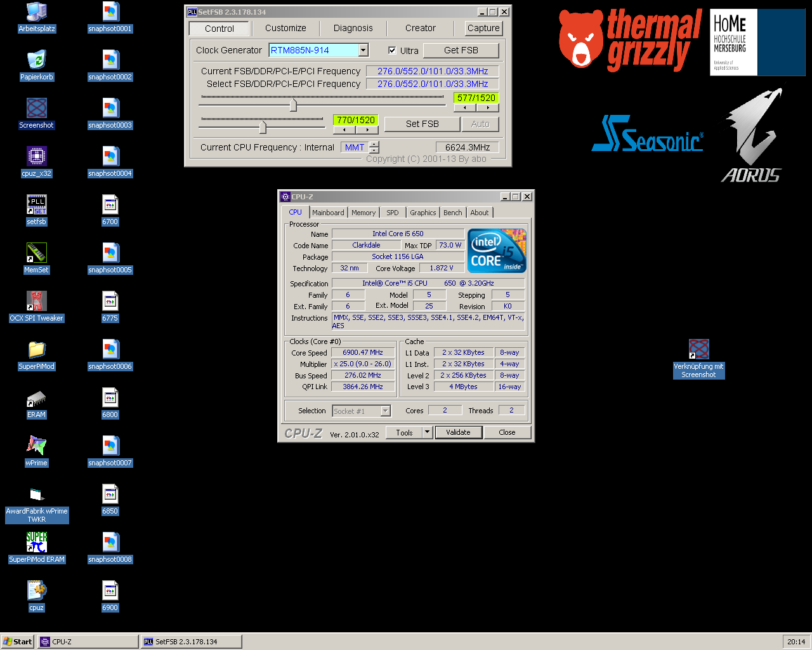
Task: Select the MemSet desktop shortcut
Action: coord(37,258)
